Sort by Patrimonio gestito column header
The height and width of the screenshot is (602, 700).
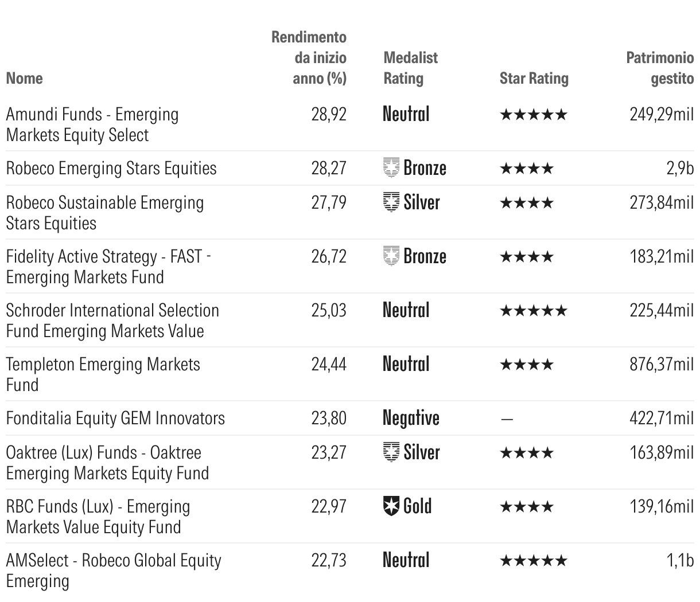pos(660,68)
